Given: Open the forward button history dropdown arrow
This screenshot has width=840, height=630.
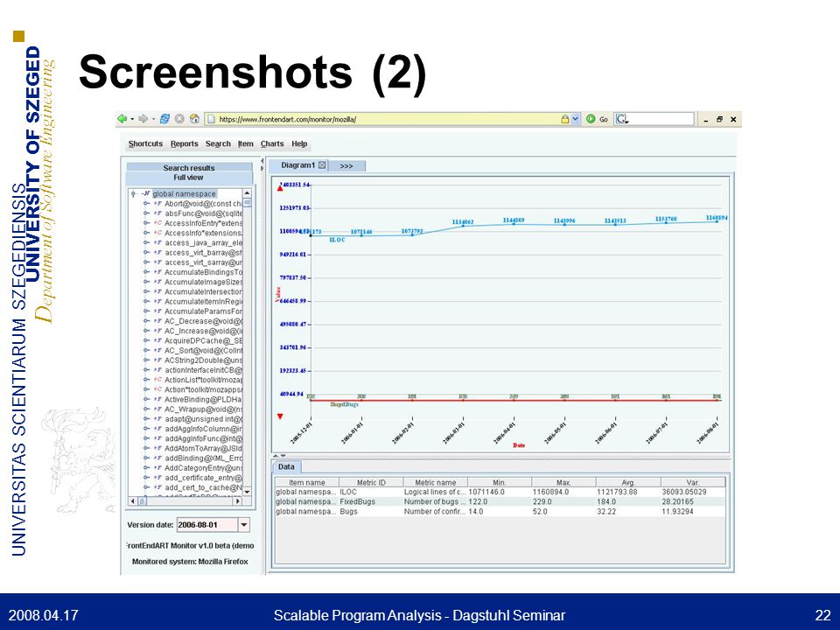Looking at the screenshot, I should pyautogui.click(x=153, y=119).
